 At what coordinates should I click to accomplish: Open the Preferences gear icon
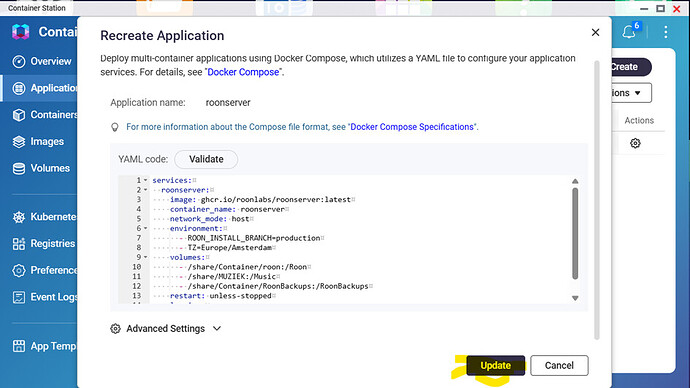[x=18, y=270]
